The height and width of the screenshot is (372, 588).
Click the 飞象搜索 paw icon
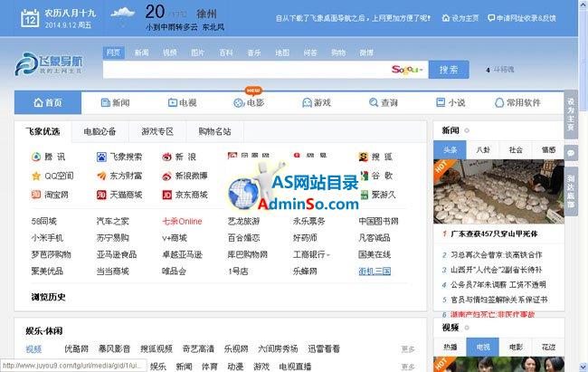coord(101,157)
